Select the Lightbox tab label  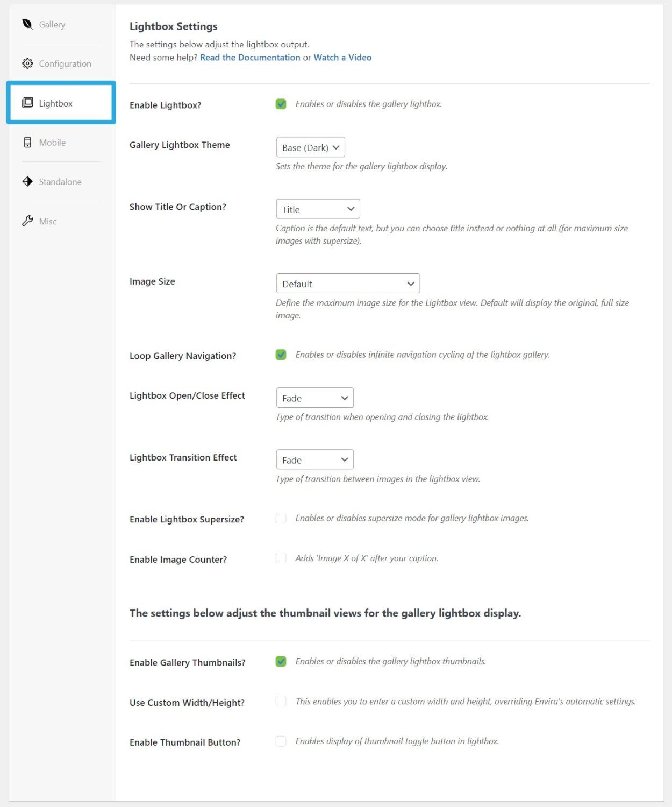coord(55,103)
